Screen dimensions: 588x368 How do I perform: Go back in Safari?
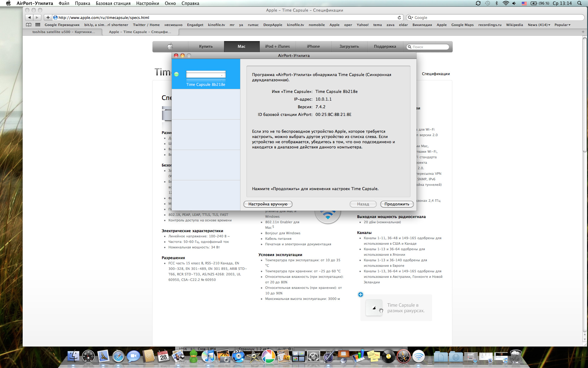(29, 17)
